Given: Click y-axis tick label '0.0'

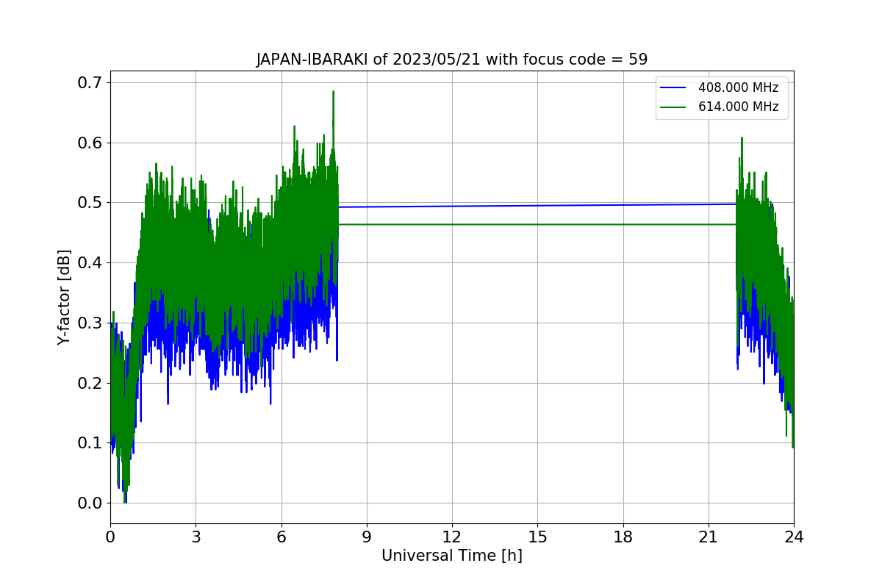Looking at the screenshot, I should (90, 503).
